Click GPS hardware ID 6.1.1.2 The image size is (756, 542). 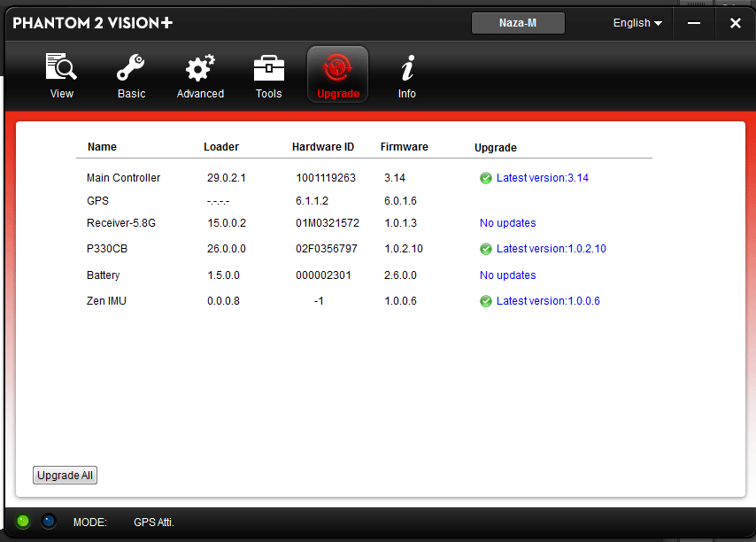[312, 201]
